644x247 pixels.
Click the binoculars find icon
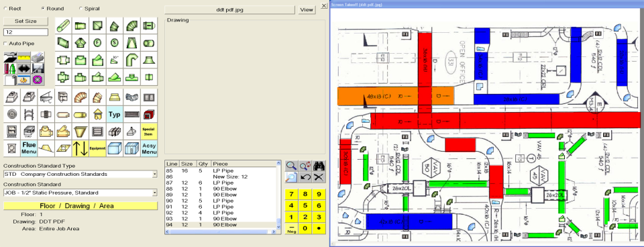pos(319,166)
